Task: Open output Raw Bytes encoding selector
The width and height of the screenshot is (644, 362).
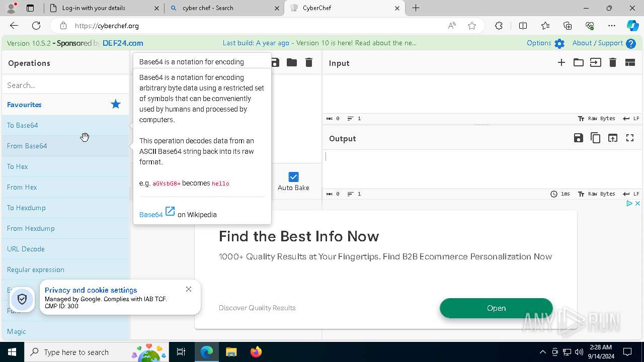Action: (x=597, y=194)
